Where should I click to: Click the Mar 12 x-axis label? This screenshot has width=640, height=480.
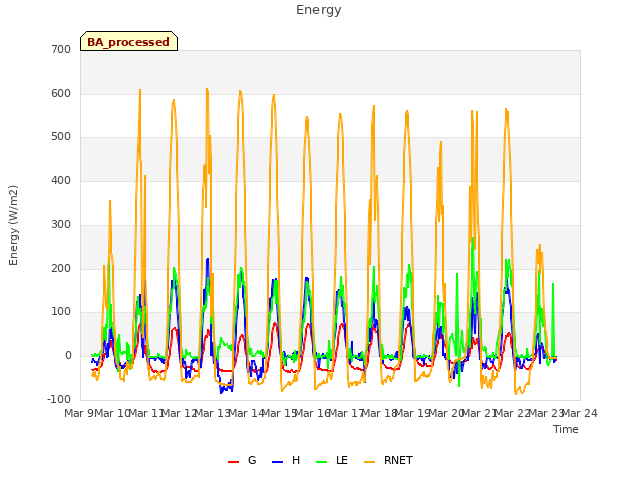click(x=179, y=413)
